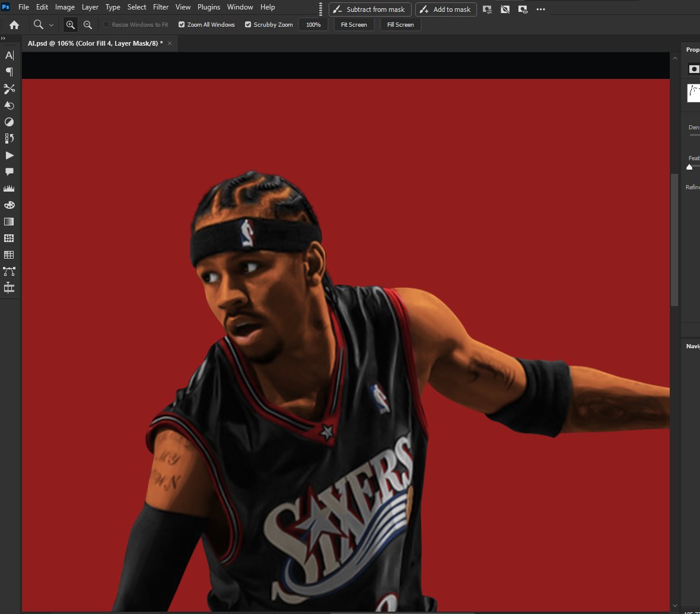Open the Histogram panel icon
Viewport: 700px width, 614px height.
[x=9, y=189]
